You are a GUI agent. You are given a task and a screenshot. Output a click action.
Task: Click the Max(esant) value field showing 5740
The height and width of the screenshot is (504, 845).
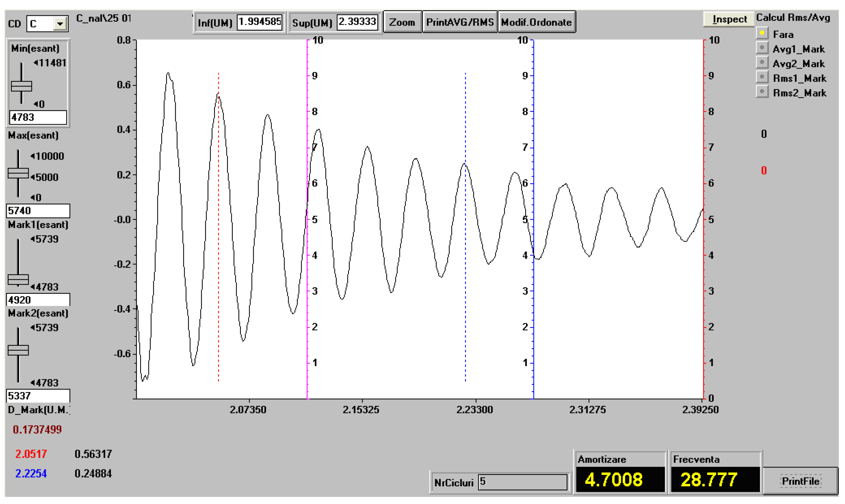pyautogui.click(x=38, y=211)
